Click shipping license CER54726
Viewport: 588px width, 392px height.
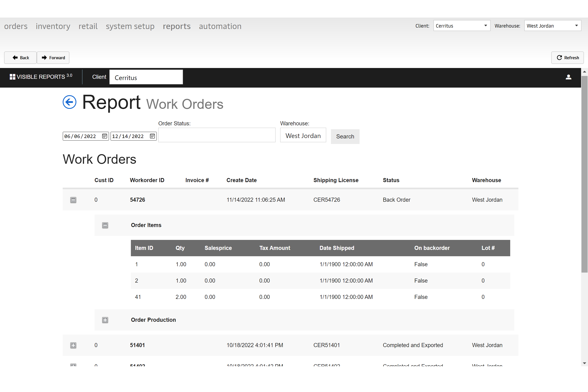(x=327, y=200)
